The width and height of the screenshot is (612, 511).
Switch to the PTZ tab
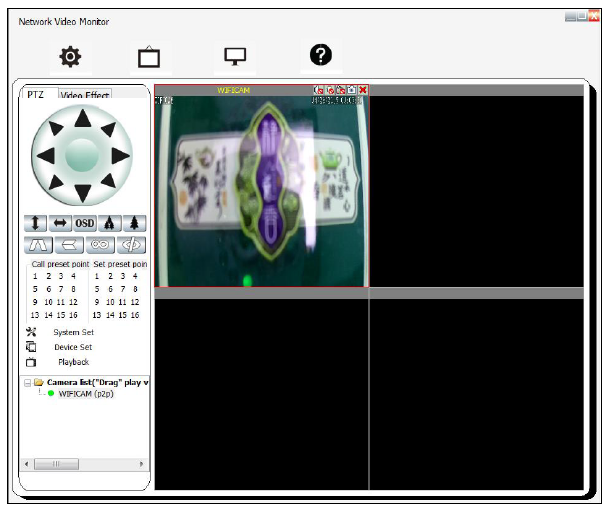tap(36, 94)
